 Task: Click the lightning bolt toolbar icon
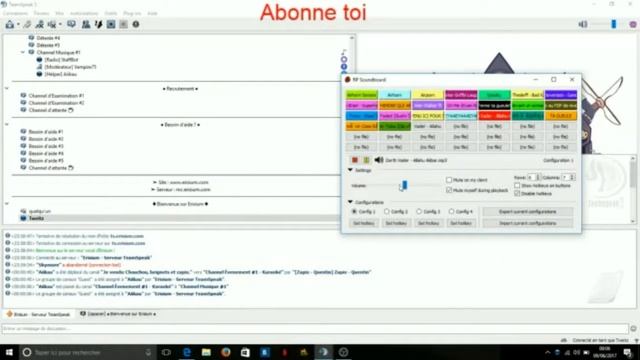(98, 24)
